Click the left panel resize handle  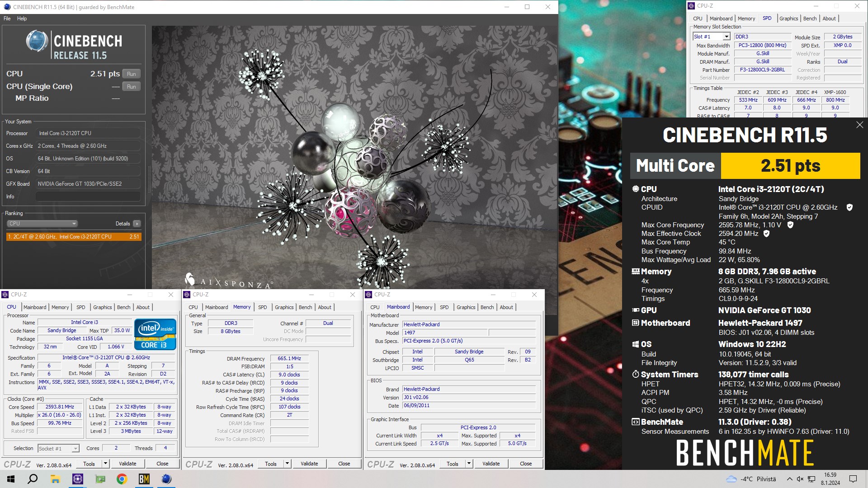click(x=149, y=178)
